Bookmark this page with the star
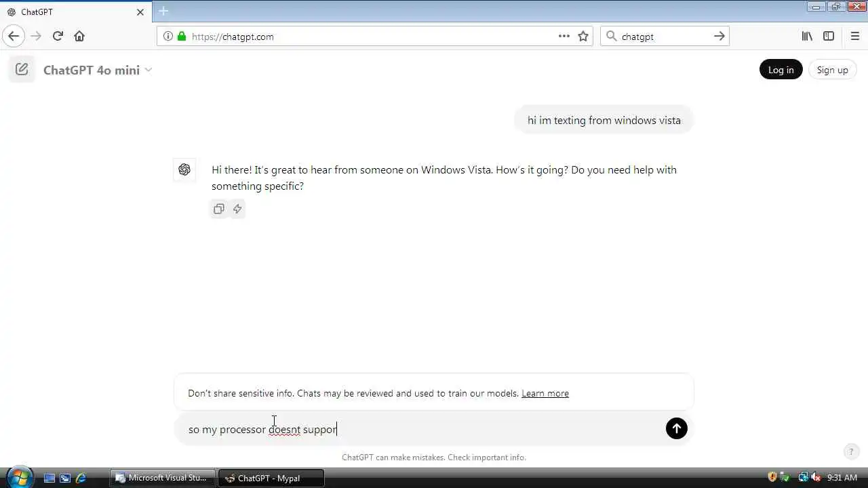Image resolution: width=868 pixels, height=488 pixels. click(583, 37)
